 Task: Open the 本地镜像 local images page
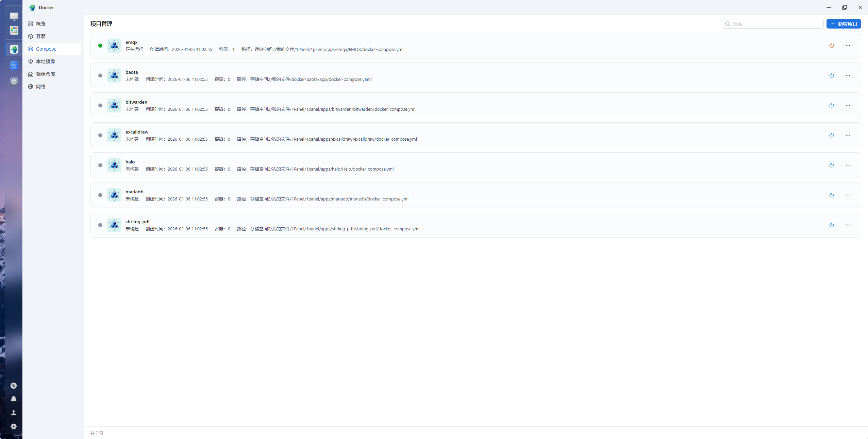coord(45,62)
